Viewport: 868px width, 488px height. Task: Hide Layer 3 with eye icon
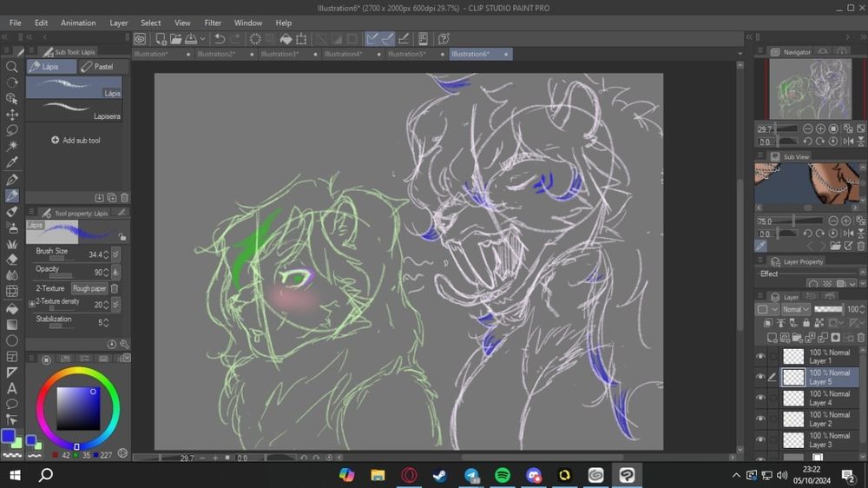[760, 440]
